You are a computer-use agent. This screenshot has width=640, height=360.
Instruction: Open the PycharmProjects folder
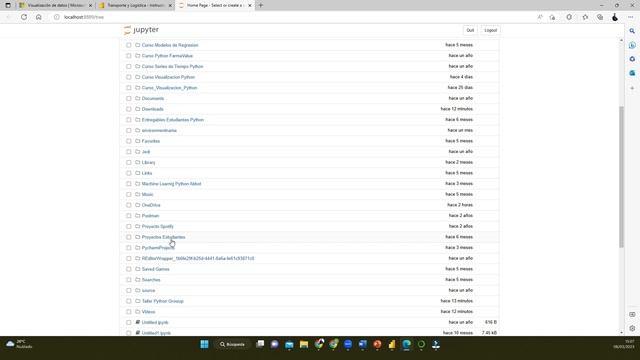158,248
